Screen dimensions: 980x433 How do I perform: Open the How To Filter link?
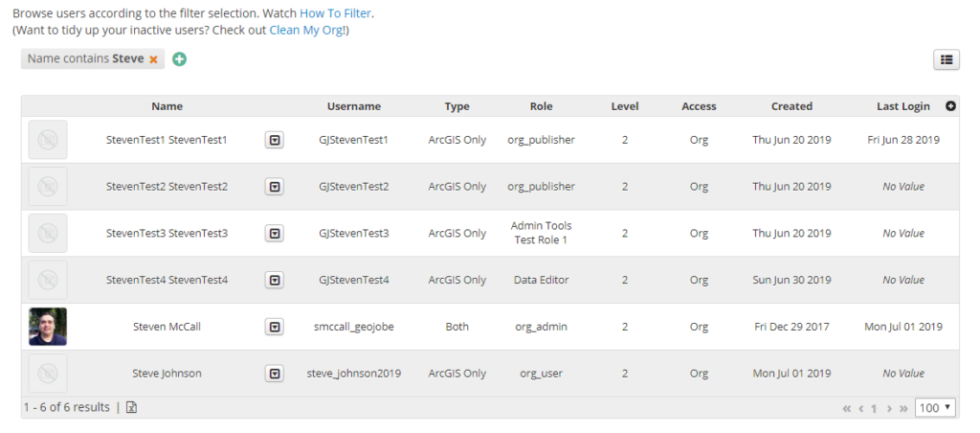[336, 13]
